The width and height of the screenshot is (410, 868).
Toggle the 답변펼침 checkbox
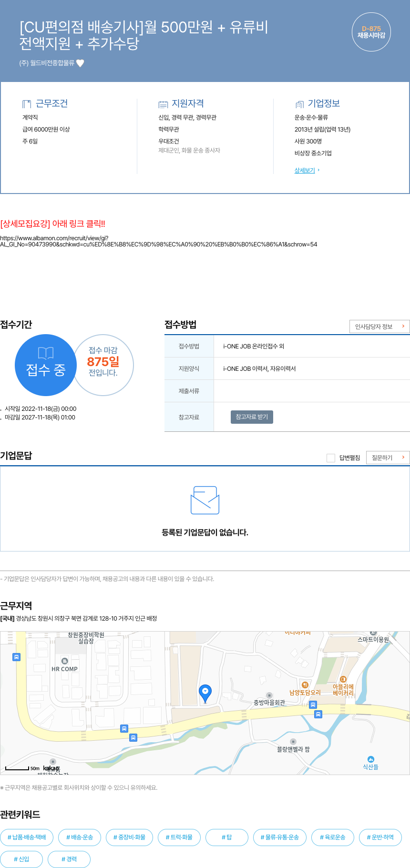(x=331, y=458)
